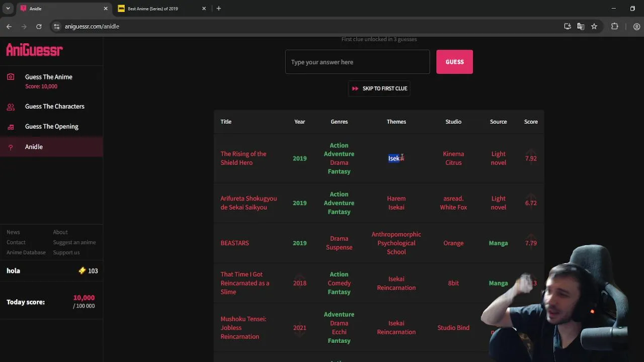This screenshot has width=644, height=362.
Task: Click the fast-forward icon on skip button
Action: pos(355,88)
